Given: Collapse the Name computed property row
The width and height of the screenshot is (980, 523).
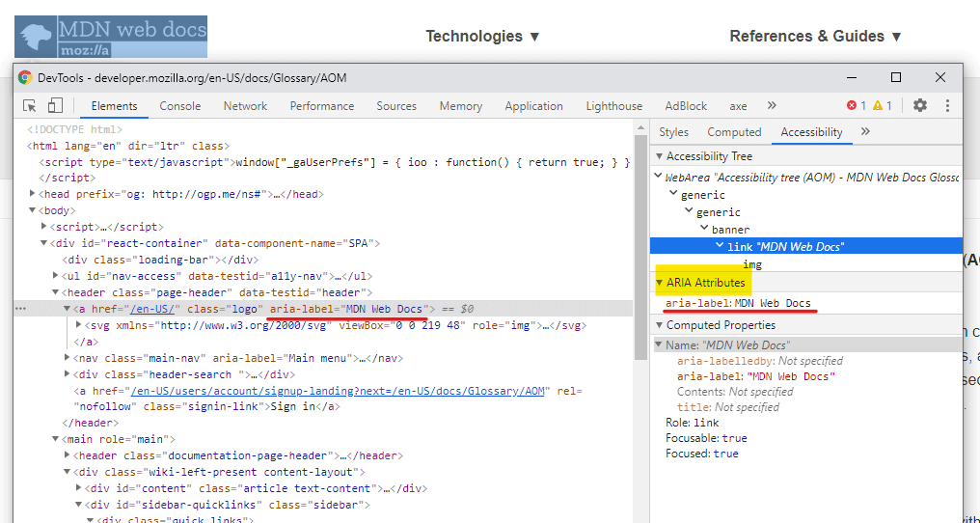Looking at the screenshot, I should click(x=658, y=344).
